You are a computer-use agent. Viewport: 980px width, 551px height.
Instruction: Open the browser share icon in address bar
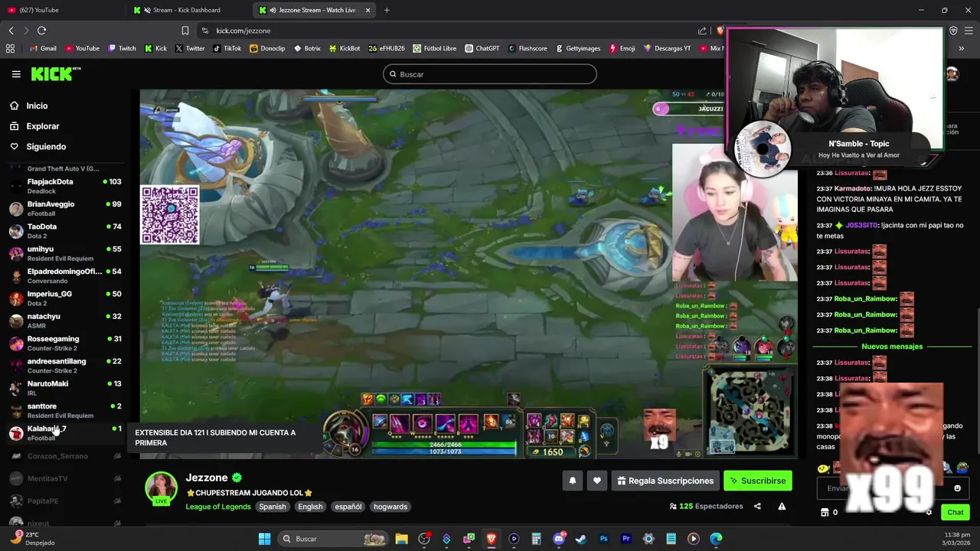click(702, 31)
